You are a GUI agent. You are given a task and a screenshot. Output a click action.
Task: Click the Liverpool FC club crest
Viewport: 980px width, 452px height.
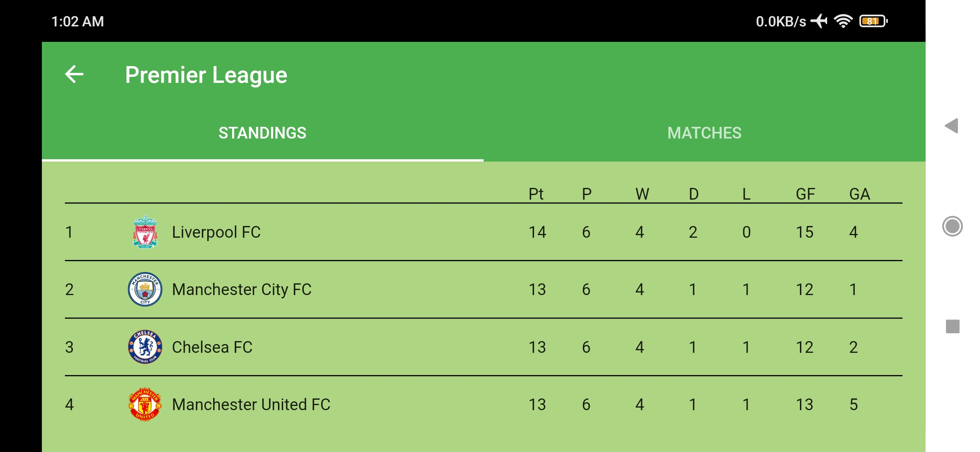144,232
